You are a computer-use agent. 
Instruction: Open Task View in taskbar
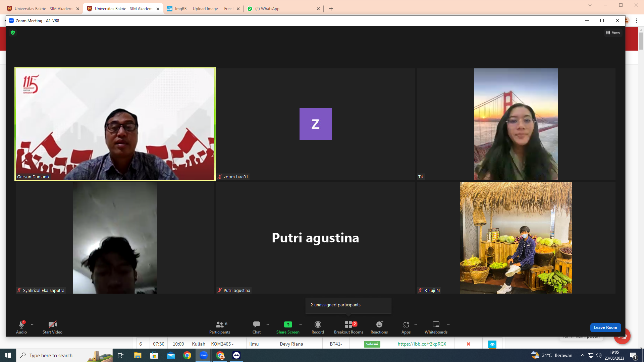click(121, 355)
